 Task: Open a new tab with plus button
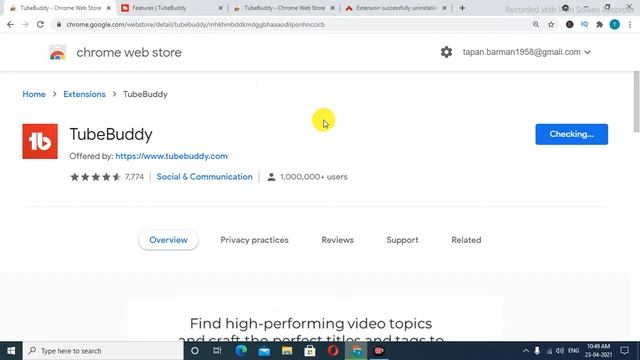coord(462,8)
